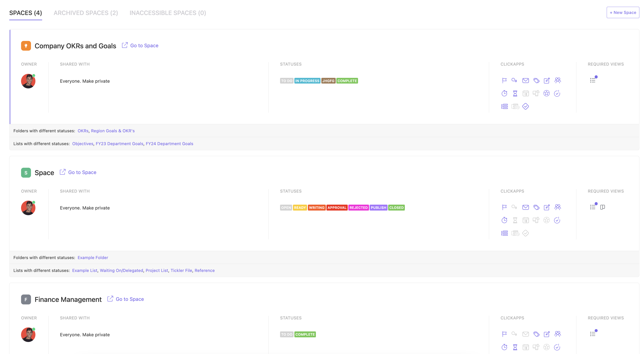The width and height of the screenshot is (644, 354).
Task: Open the Example Folder link
Action: coord(93,258)
